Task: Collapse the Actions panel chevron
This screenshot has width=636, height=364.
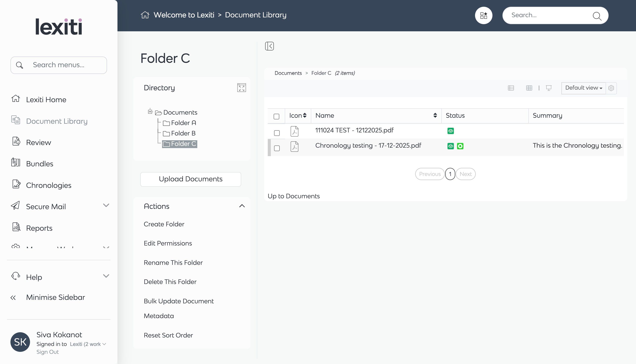Action: point(242,206)
